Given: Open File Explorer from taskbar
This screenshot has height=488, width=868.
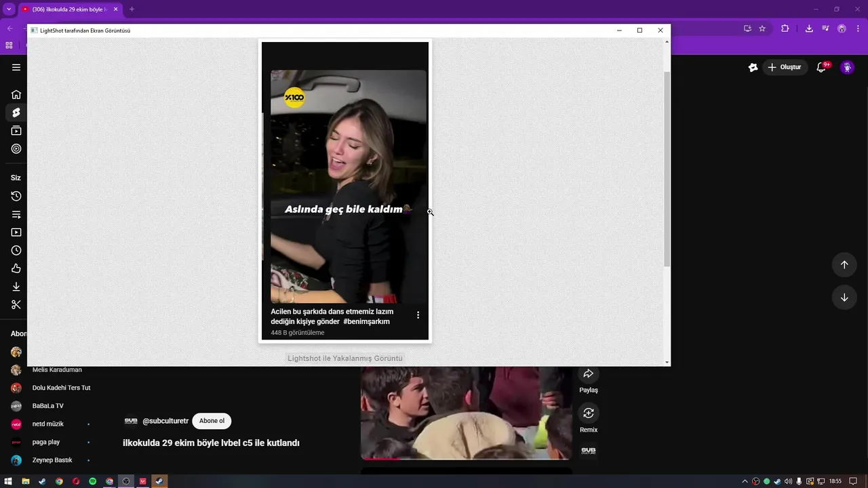Looking at the screenshot, I should [26, 481].
